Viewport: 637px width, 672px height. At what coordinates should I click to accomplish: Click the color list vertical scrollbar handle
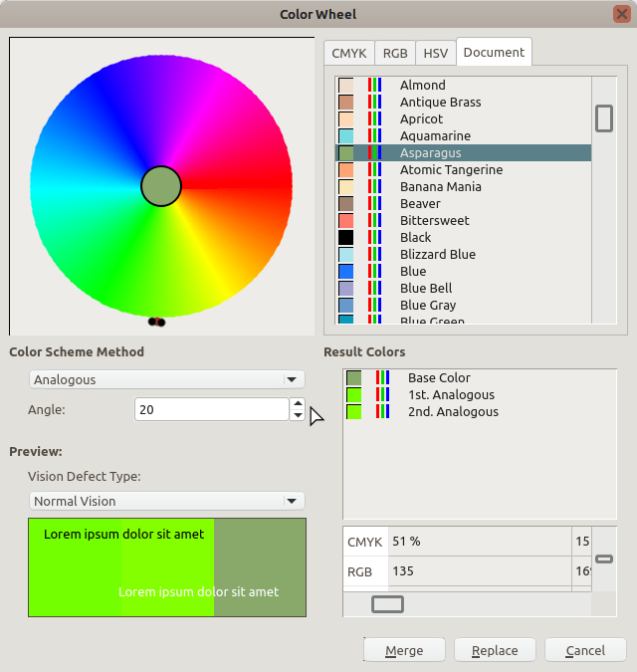pos(603,118)
